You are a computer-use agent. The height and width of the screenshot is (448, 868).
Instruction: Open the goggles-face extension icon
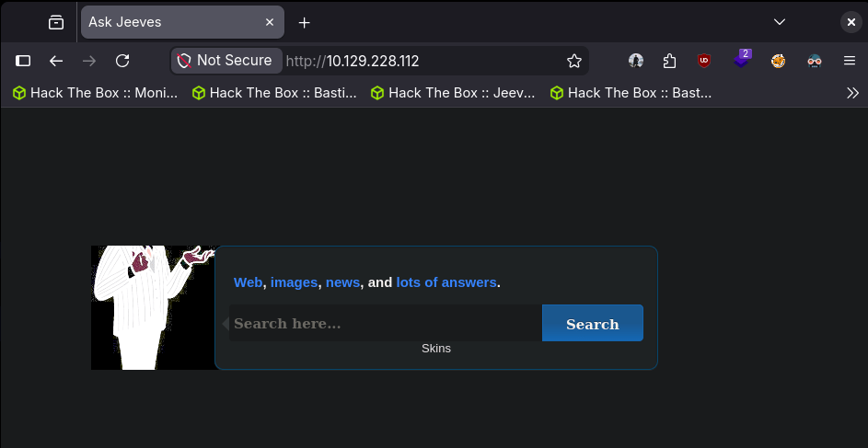[814, 61]
